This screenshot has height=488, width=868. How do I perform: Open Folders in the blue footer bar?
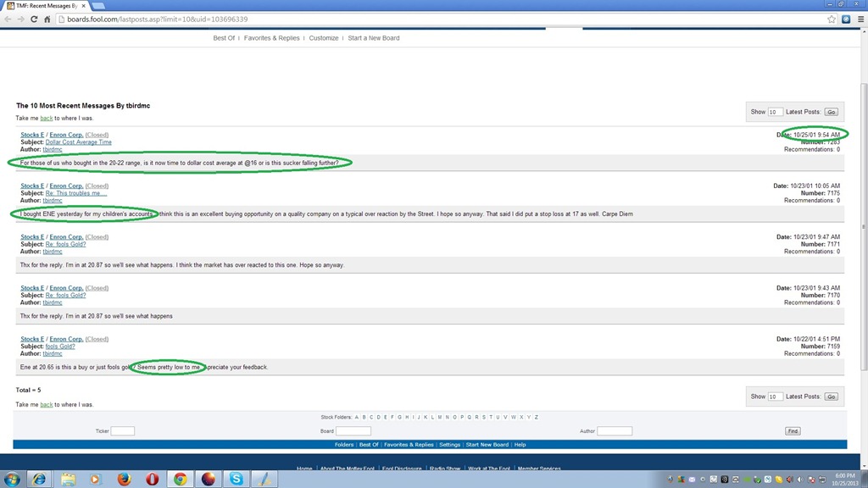pyautogui.click(x=344, y=445)
